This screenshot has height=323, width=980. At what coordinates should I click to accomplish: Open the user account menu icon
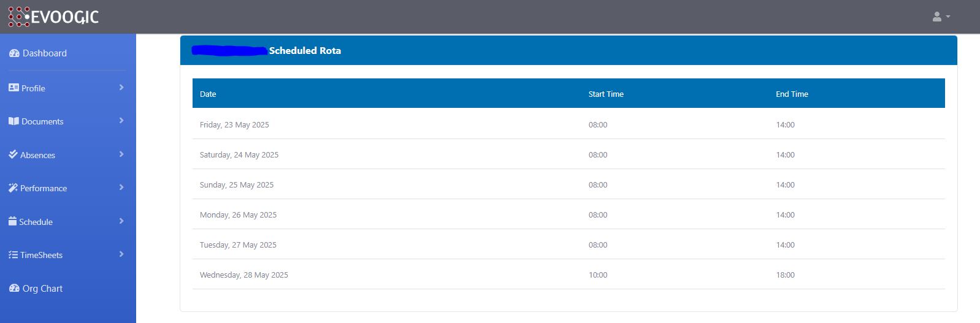pos(936,17)
